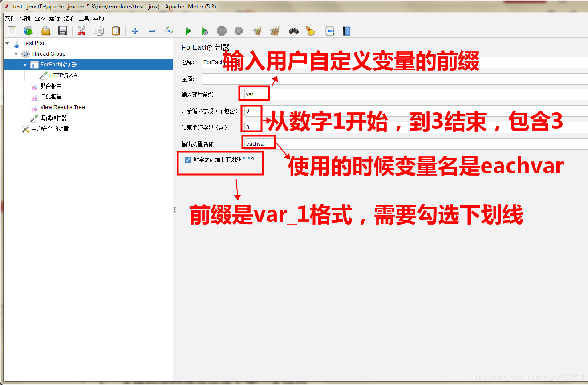Select Thread Group in the tree

click(x=48, y=54)
